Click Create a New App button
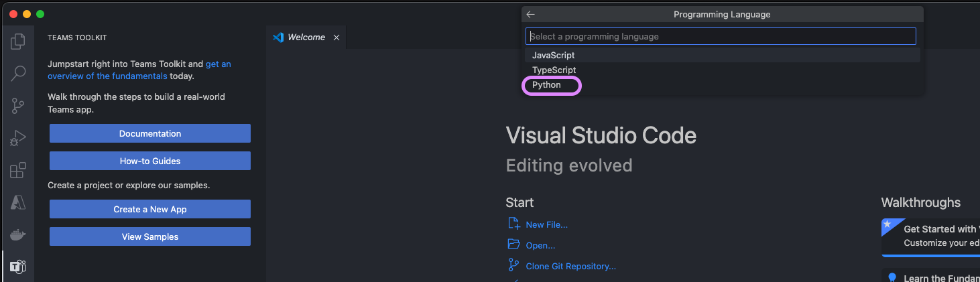The height and width of the screenshot is (282, 980). click(150, 209)
